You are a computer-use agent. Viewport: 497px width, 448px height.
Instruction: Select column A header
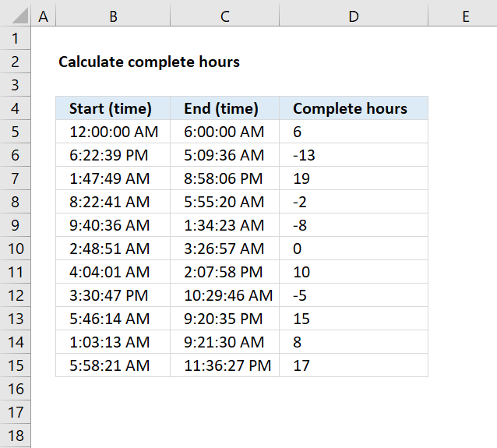(x=43, y=16)
